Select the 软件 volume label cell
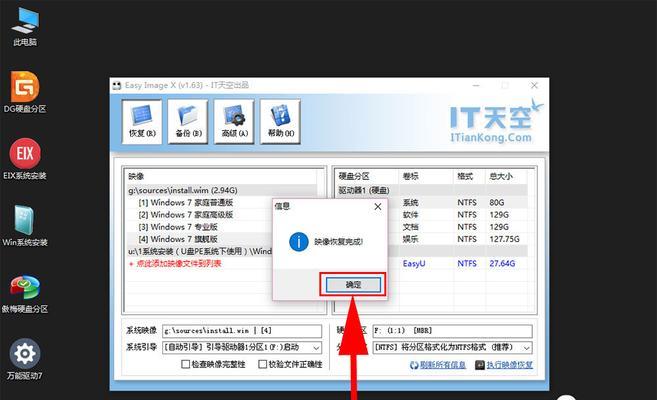 411,215
